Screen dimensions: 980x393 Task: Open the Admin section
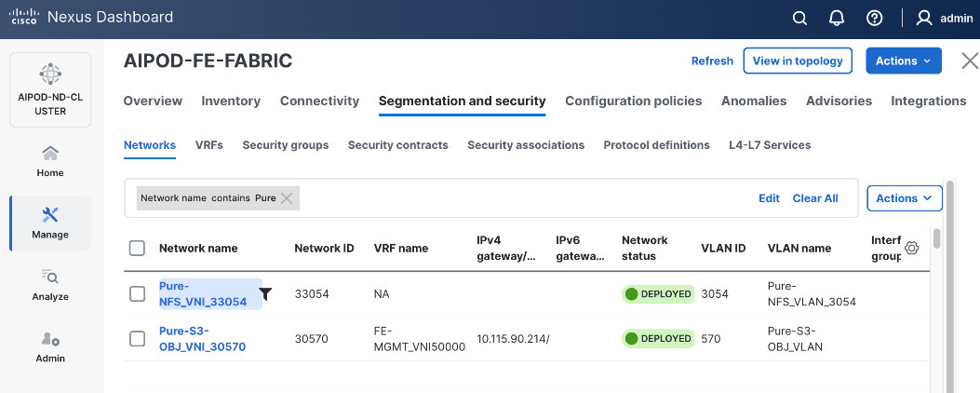50,346
